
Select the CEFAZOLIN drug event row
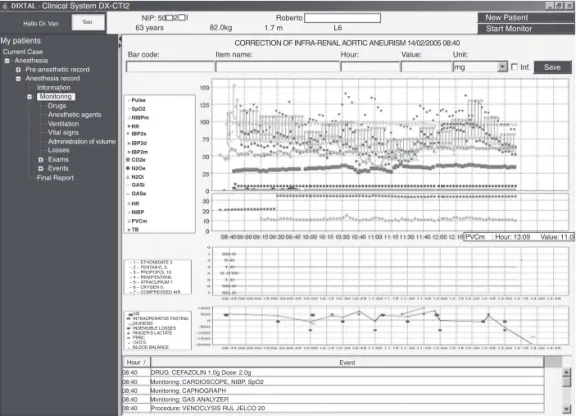333,373
